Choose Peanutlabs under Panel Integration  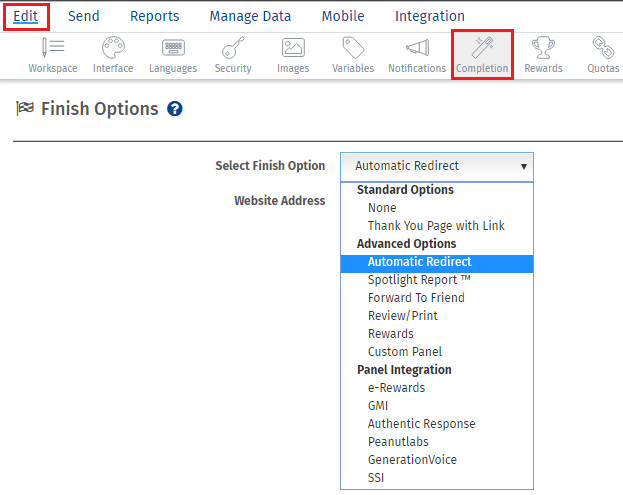(x=398, y=442)
